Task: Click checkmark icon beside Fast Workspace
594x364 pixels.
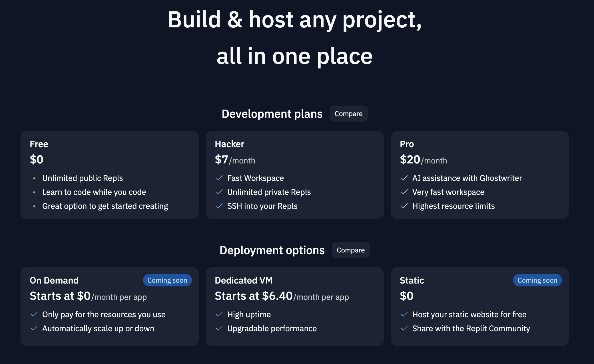Action: 219,178
